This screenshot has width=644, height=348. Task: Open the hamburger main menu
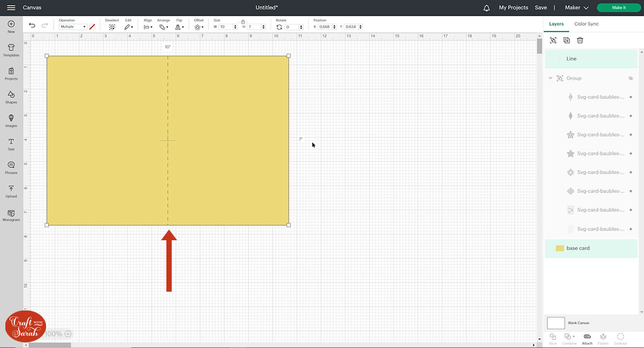[x=11, y=8]
